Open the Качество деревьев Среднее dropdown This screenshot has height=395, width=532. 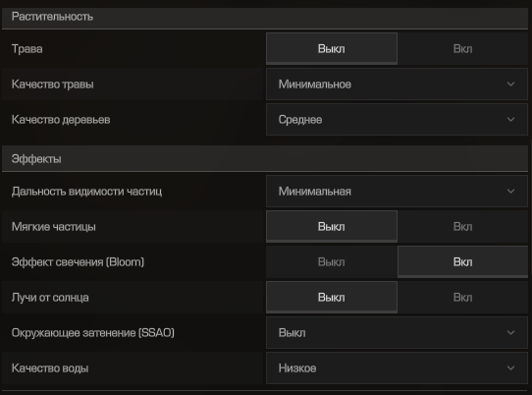[x=397, y=119]
